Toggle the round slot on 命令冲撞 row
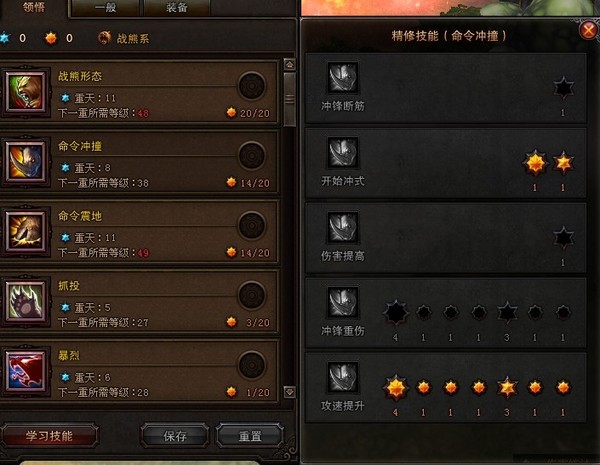 [252, 156]
